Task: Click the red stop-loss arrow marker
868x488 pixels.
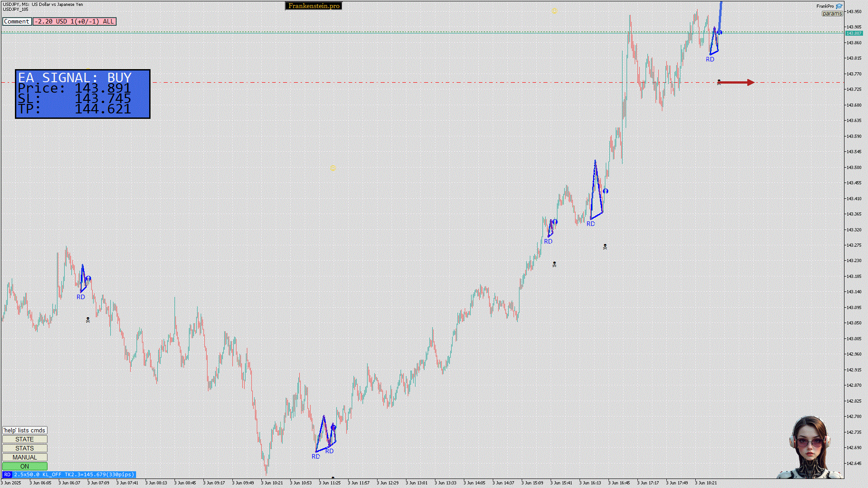Action: (x=736, y=82)
